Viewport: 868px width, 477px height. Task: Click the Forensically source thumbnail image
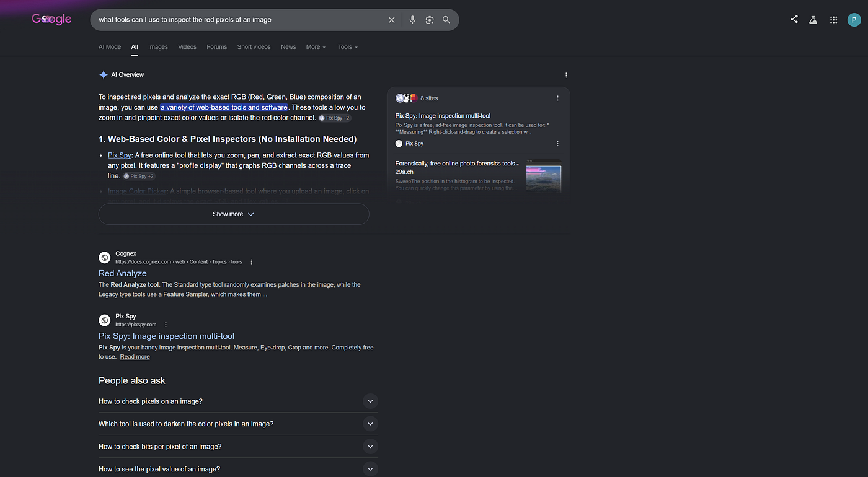[544, 177]
